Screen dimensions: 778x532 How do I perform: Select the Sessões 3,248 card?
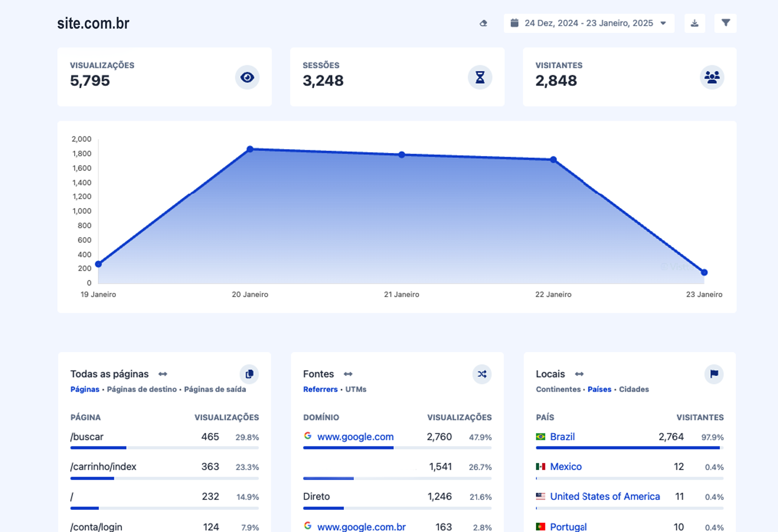pos(397,77)
